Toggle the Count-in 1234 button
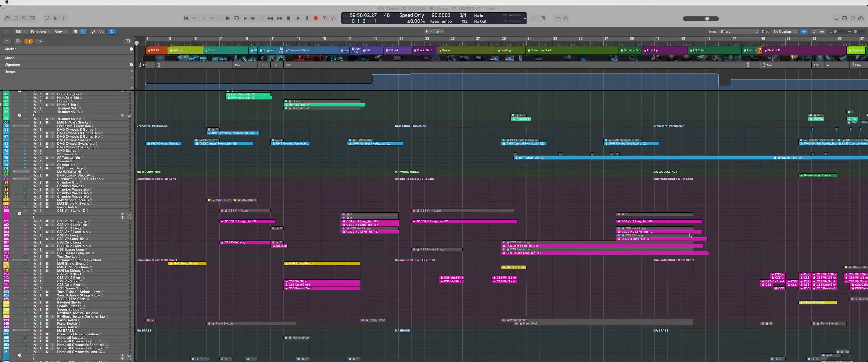Viewport: 868px width, 362px height. (x=558, y=18)
